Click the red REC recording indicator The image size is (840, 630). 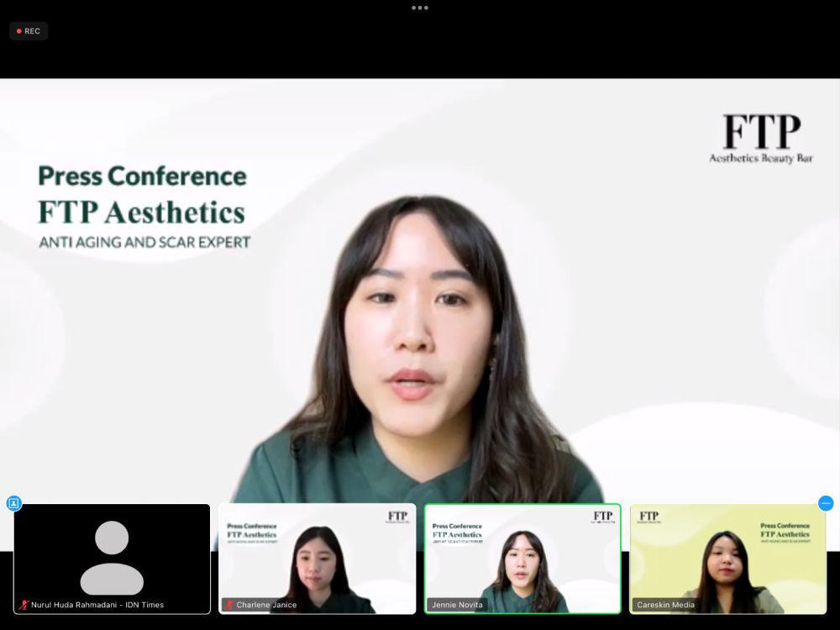pyautogui.click(x=29, y=31)
